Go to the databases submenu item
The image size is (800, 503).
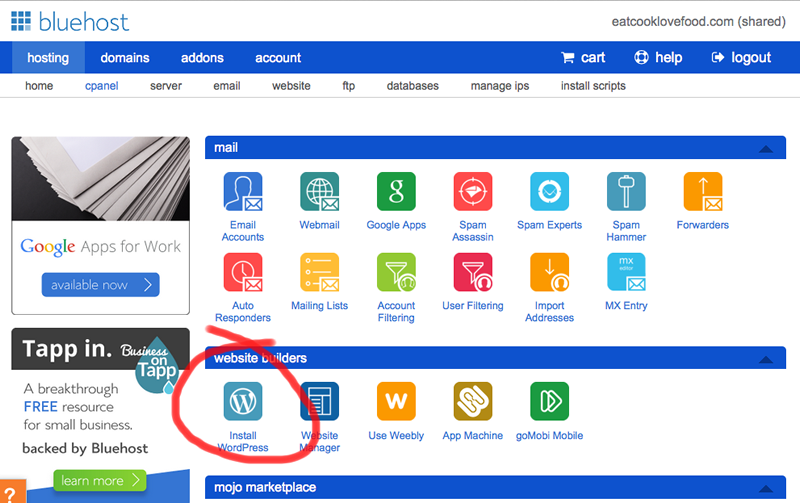tap(413, 86)
